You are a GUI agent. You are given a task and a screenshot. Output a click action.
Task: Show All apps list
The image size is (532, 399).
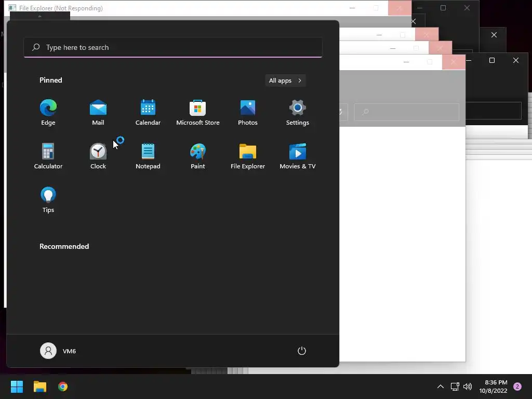[285, 81]
